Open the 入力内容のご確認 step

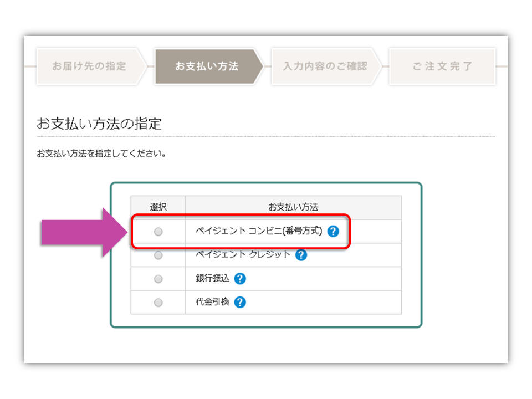[x=326, y=66]
